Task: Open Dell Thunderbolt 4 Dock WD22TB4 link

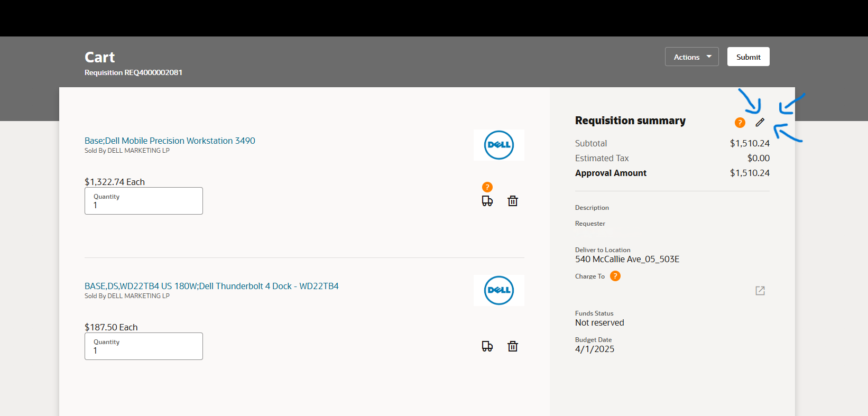Action: coord(211,286)
